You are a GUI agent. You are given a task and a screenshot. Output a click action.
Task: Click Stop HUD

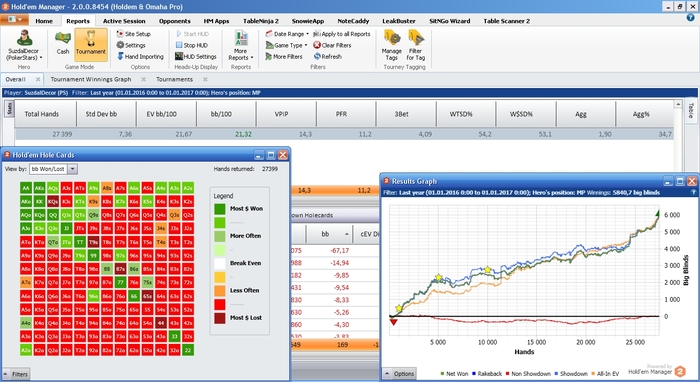coord(192,45)
